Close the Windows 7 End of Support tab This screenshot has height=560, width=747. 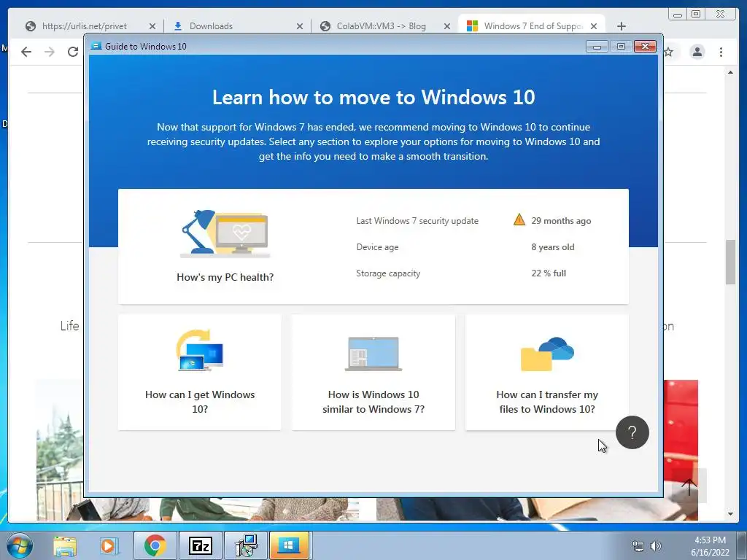pos(594,26)
